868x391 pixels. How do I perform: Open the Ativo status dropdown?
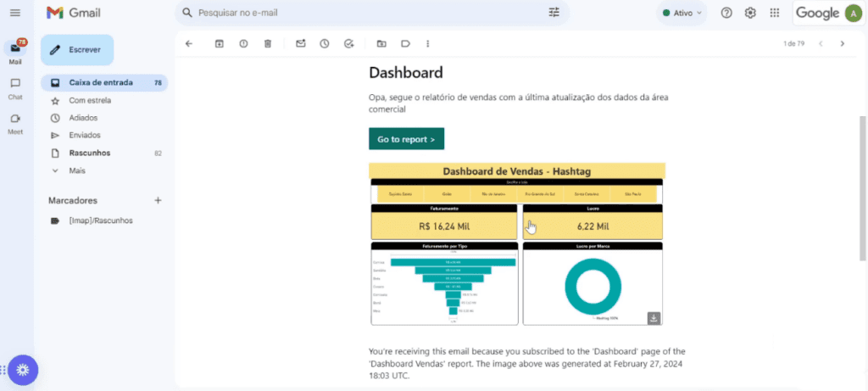click(682, 13)
